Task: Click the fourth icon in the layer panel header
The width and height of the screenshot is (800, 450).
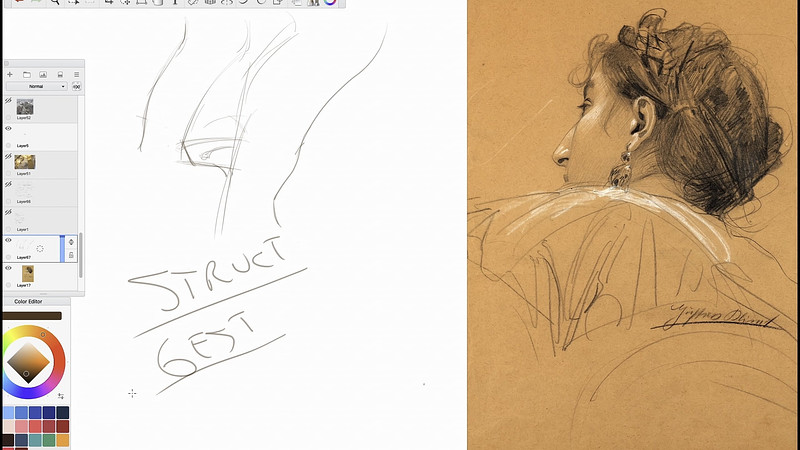Action: [x=60, y=74]
